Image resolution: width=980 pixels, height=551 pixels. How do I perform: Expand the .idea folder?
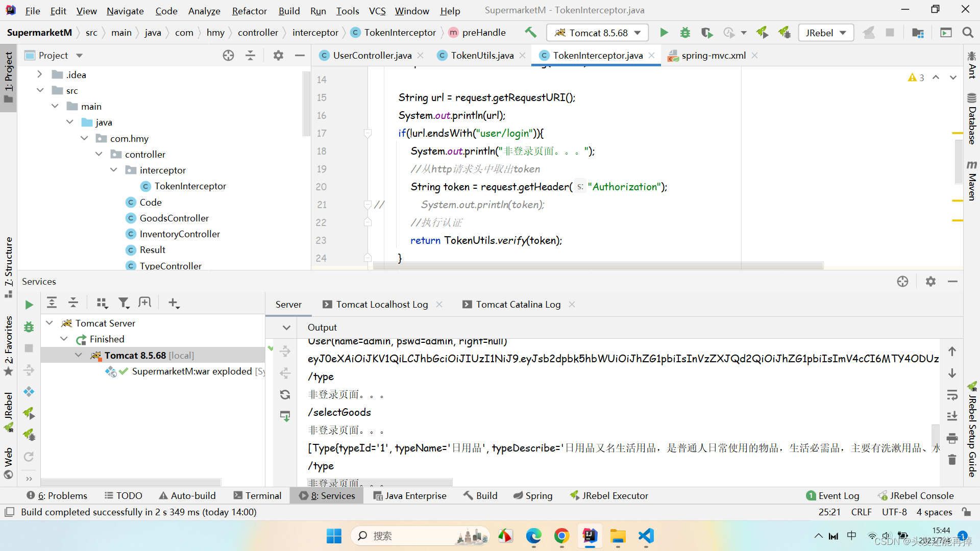(x=40, y=74)
